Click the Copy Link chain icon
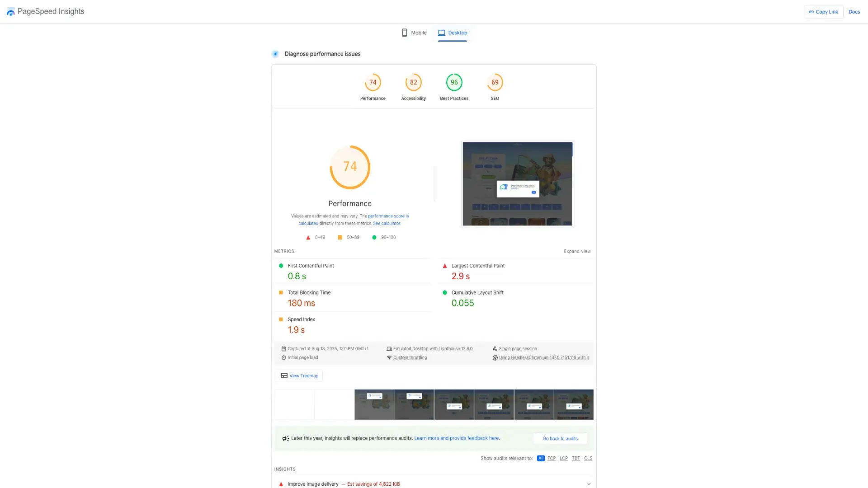 click(811, 12)
